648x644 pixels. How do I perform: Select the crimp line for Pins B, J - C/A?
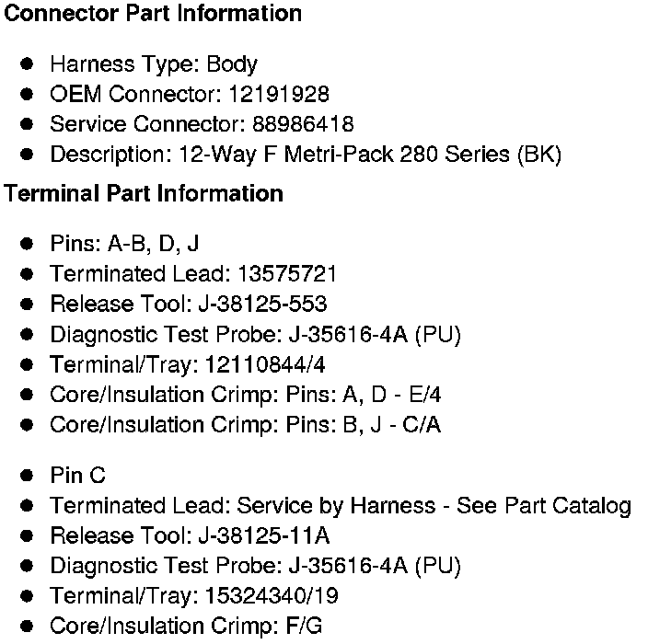coord(245,425)
